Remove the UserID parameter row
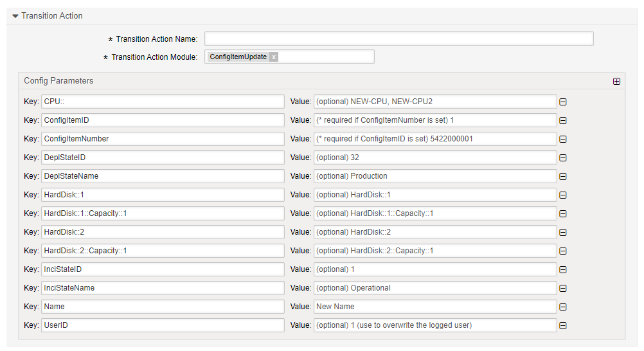This screenshot has height=351, width=644. 562,325
